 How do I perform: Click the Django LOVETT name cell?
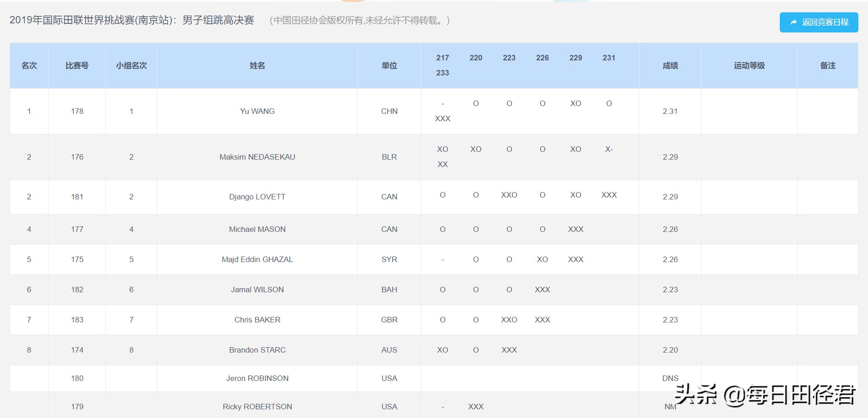point(257,197)
